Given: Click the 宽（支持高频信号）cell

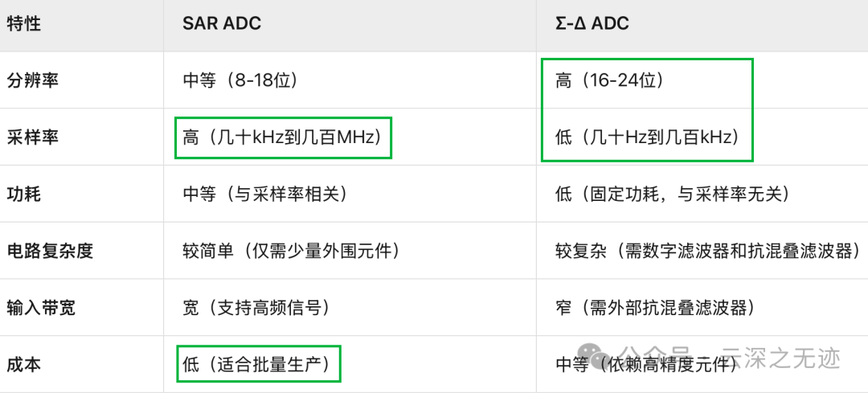Looking at the screenshot, I should pos(256,307).
